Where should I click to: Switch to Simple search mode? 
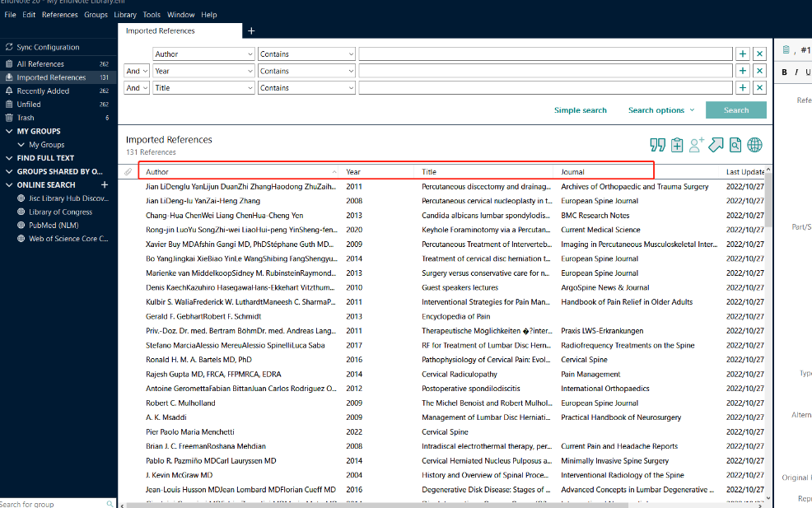pos(581,109)
